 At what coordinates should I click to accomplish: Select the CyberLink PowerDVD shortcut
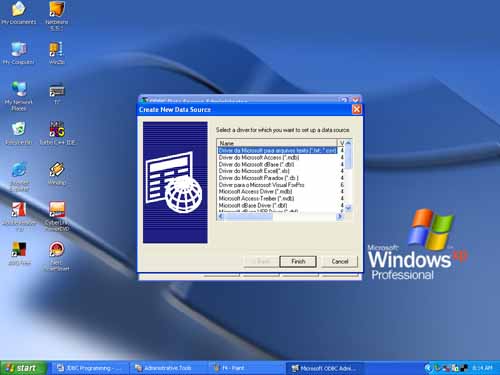click(57, 217)
